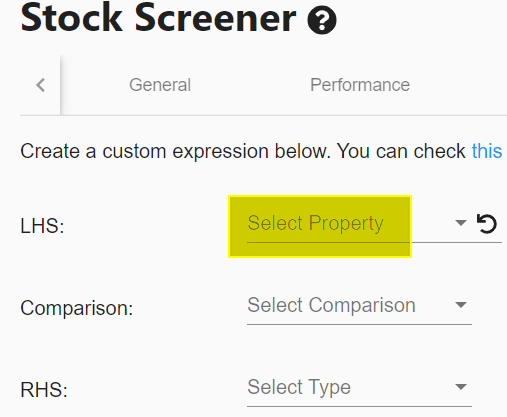507x417 pixels.
Task: Follow the blue "this" link
Action: coord(487,151)
